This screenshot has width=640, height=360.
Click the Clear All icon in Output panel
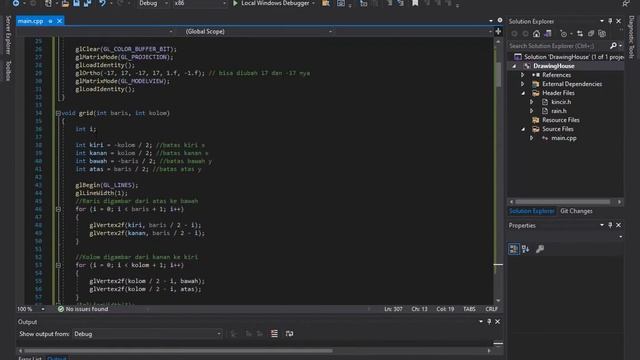(274, 334)
